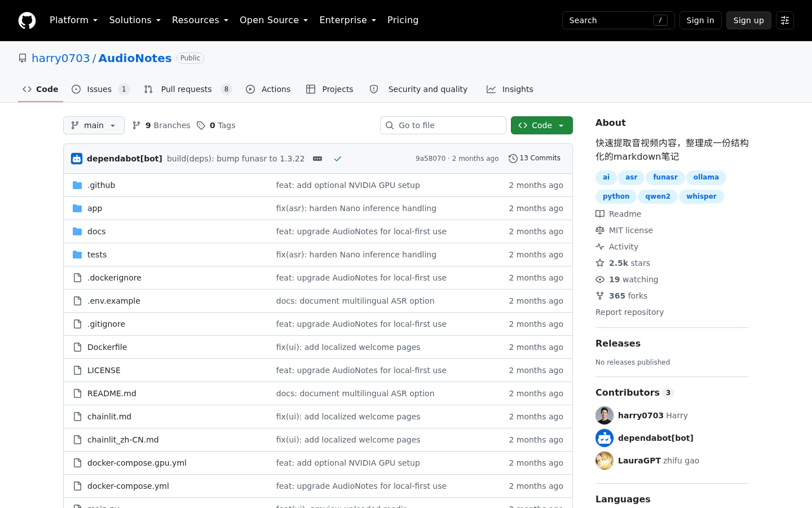Open the 9a58070 commit hash link
The height and width of the screenshot is (508, 812).
pyautogui.click(x=430, y=159)
